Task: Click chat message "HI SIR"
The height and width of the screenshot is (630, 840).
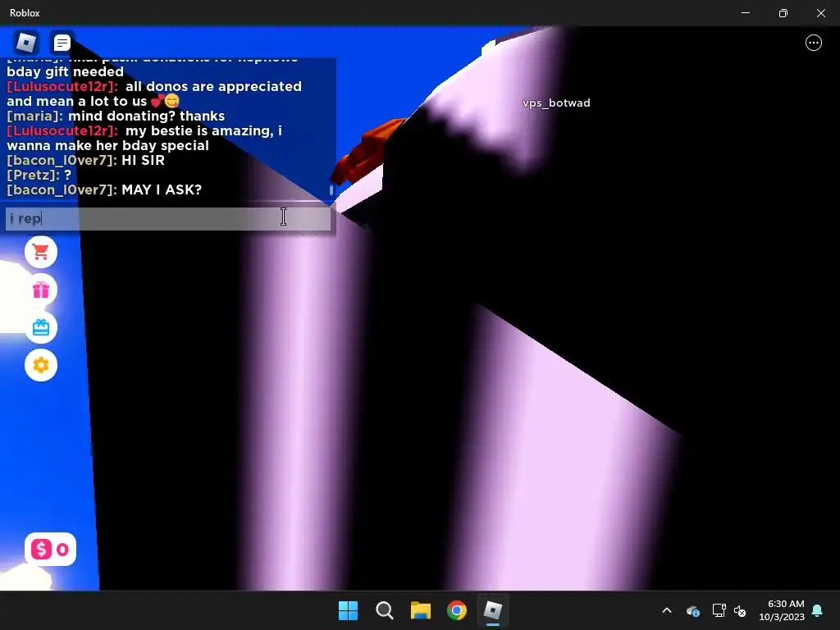Action: pos(143,160)
